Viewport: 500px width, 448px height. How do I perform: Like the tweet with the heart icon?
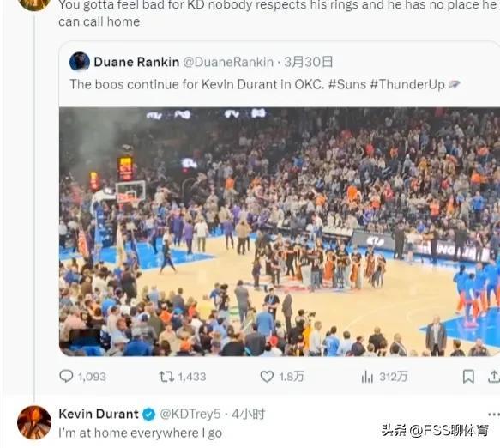point(267,377)
